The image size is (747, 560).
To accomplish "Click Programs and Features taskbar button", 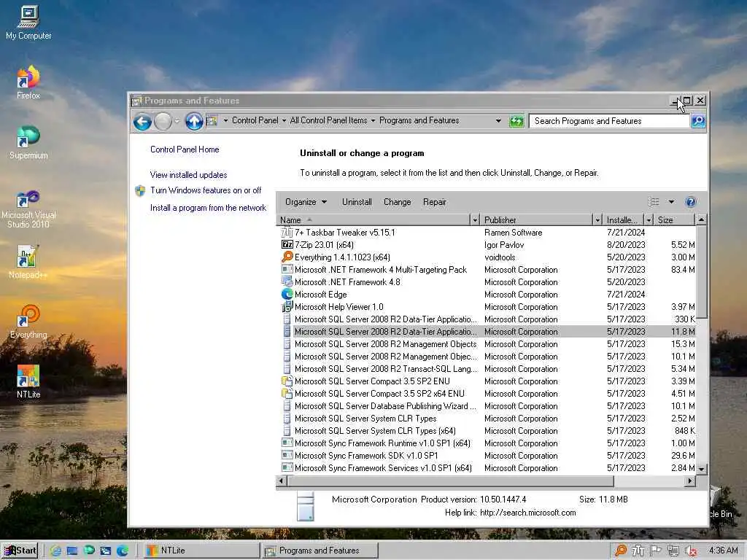I will point(320,551).
